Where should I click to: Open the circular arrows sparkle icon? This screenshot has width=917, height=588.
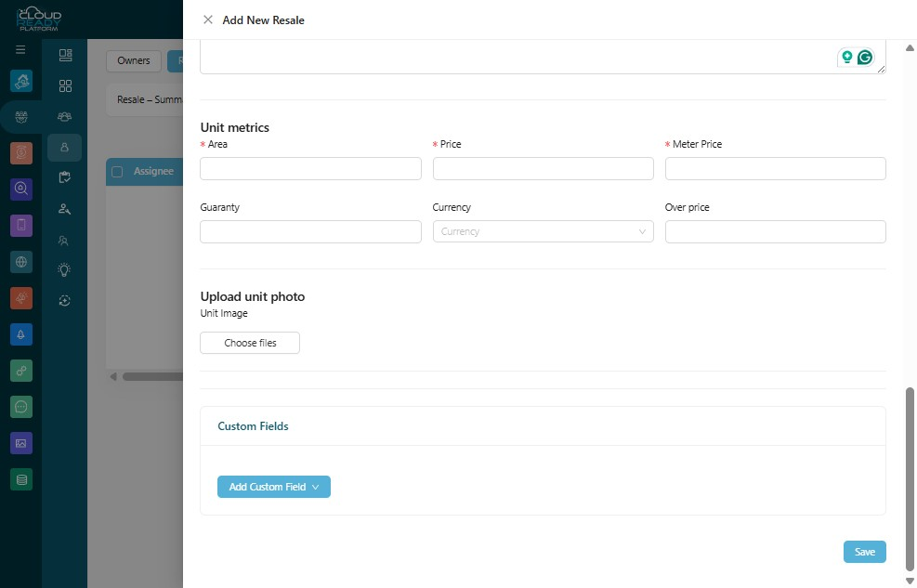[x=64, y=300]
